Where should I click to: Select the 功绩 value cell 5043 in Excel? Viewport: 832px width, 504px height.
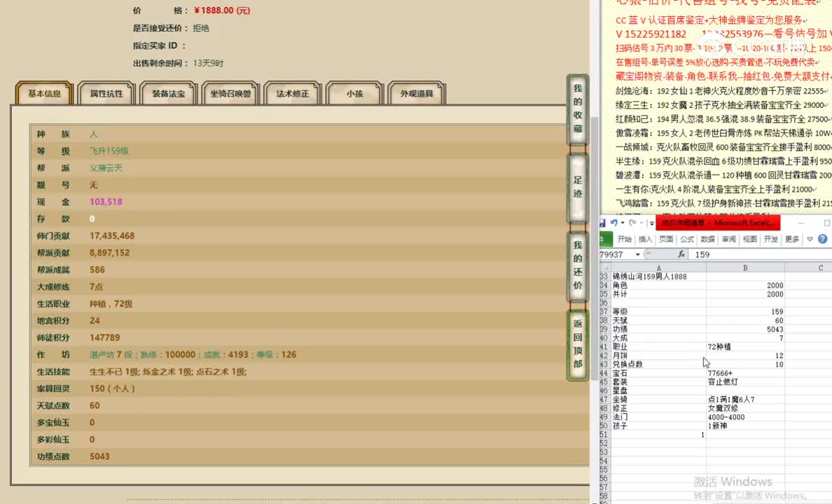[745, 329]
